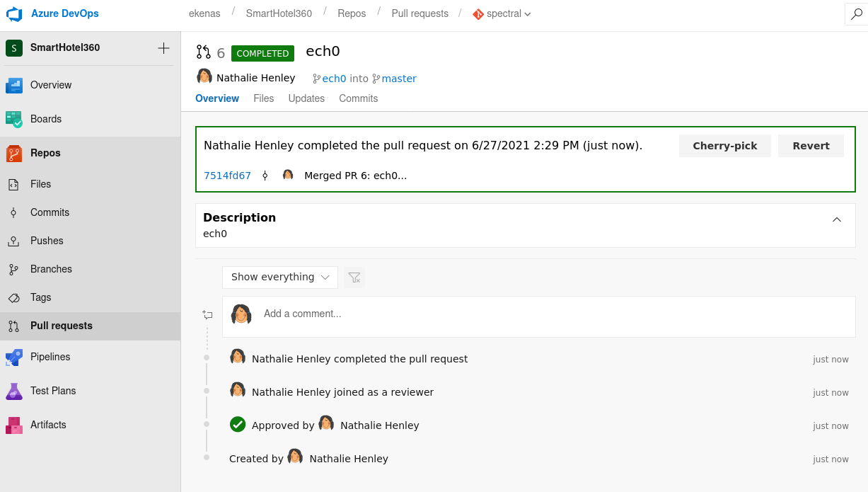Image resolution: width=868 pixels, height=492 pixels.
Task: Click the avatar in the comment box
Action: (241, 314)
